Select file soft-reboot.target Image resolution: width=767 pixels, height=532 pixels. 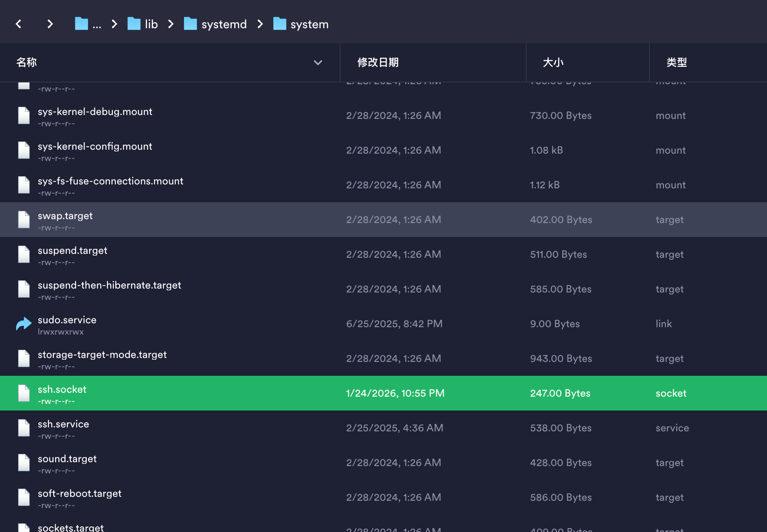tap(383, 497)
